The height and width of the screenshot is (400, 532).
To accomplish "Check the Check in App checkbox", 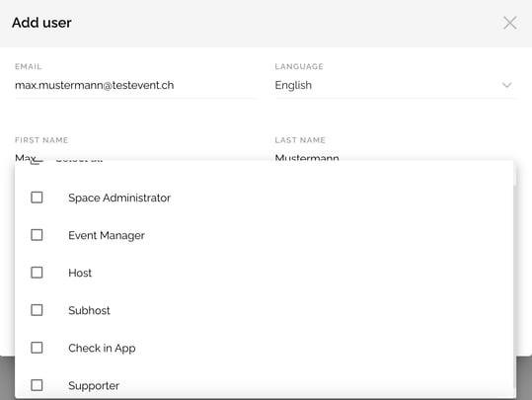I will 37,348.
